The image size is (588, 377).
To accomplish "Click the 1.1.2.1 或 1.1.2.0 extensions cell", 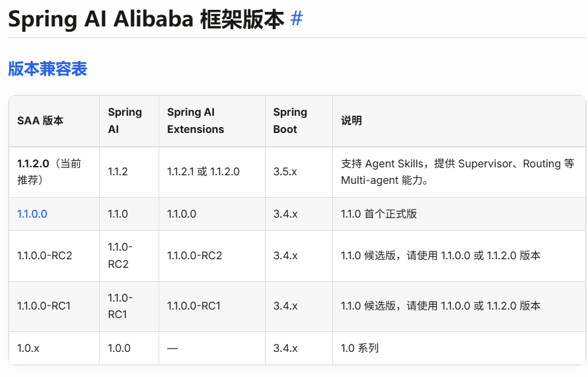I will (212, 172).
